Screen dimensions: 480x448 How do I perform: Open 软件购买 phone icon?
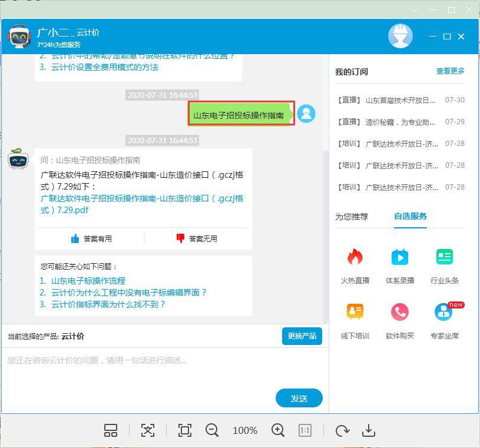click(x=399, y=311)
